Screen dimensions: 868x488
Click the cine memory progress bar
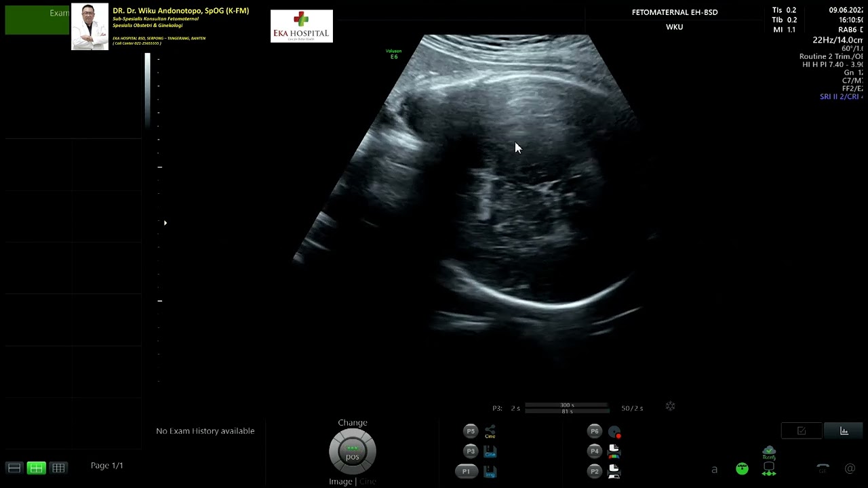click(566, 408)
